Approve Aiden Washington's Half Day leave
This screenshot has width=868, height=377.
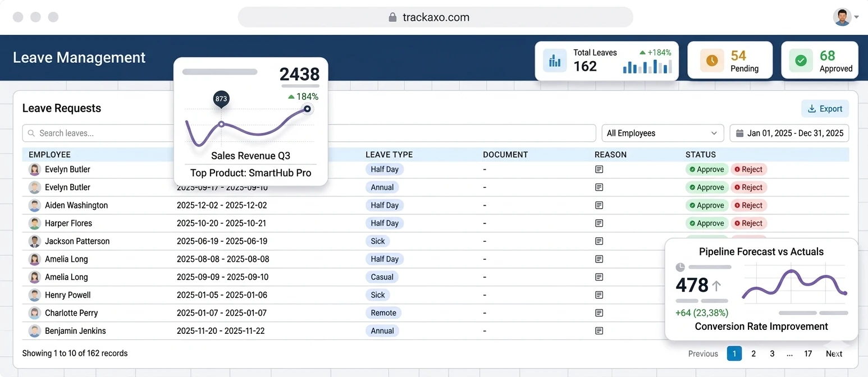706,205
